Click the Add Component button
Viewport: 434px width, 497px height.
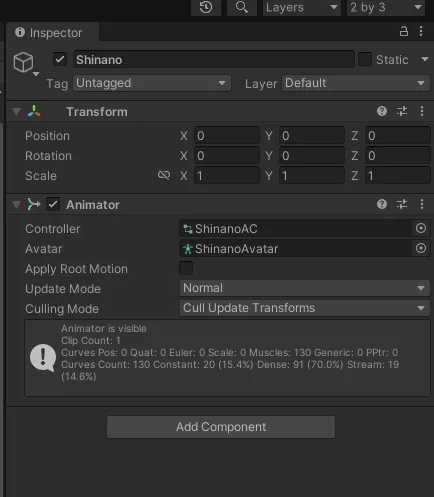221,427
